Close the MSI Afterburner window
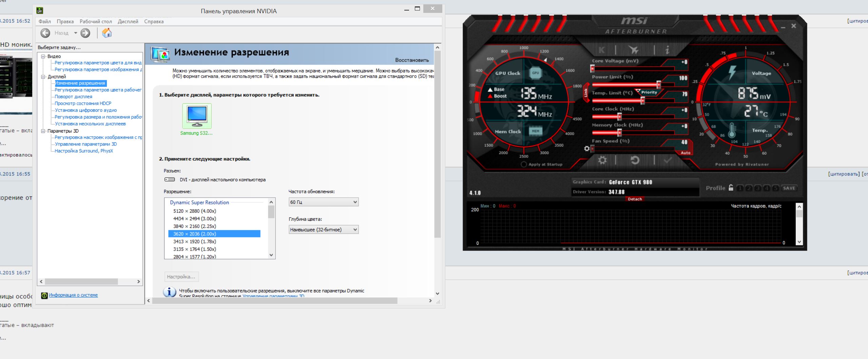 point(794,26)
